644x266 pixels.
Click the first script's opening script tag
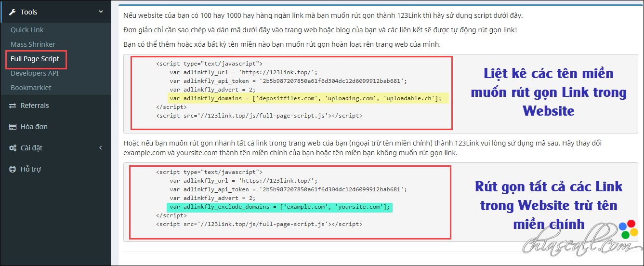(209, 63)
